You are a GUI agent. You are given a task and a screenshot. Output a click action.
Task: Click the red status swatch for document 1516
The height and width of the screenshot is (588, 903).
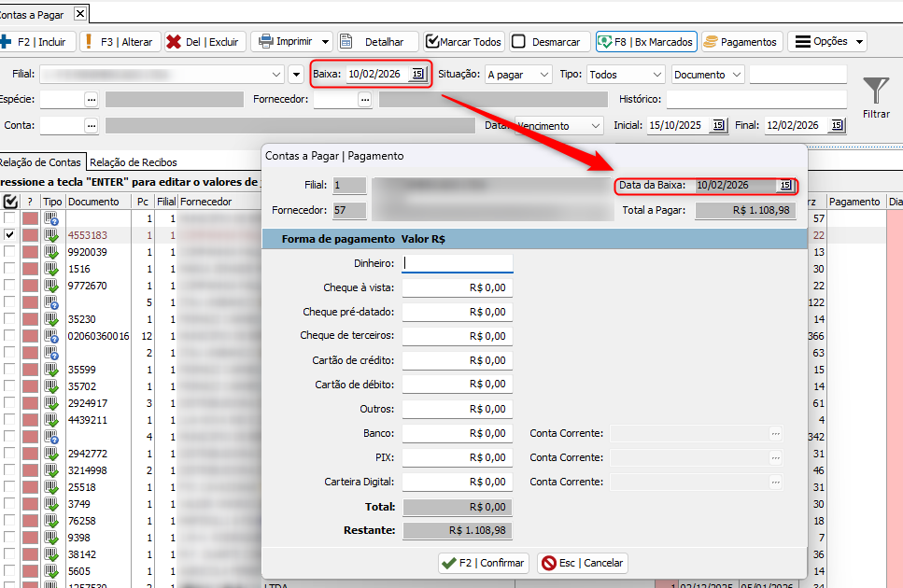coord(31,269)
